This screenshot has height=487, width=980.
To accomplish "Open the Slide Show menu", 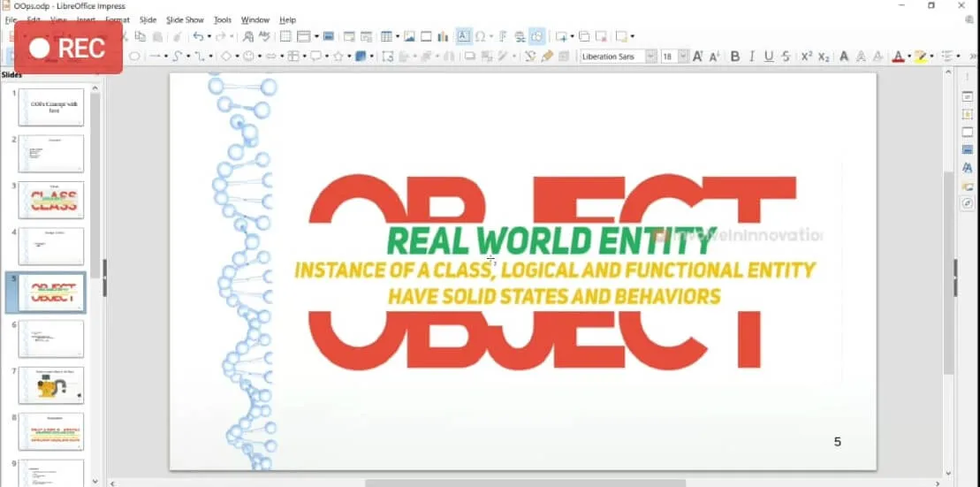I will click(x=185, y=20).
